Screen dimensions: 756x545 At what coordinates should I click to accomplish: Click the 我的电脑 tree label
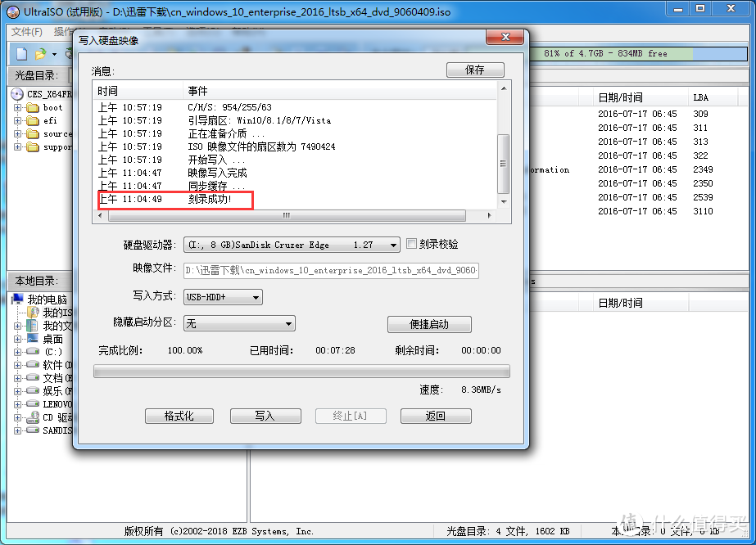[48, 300]
